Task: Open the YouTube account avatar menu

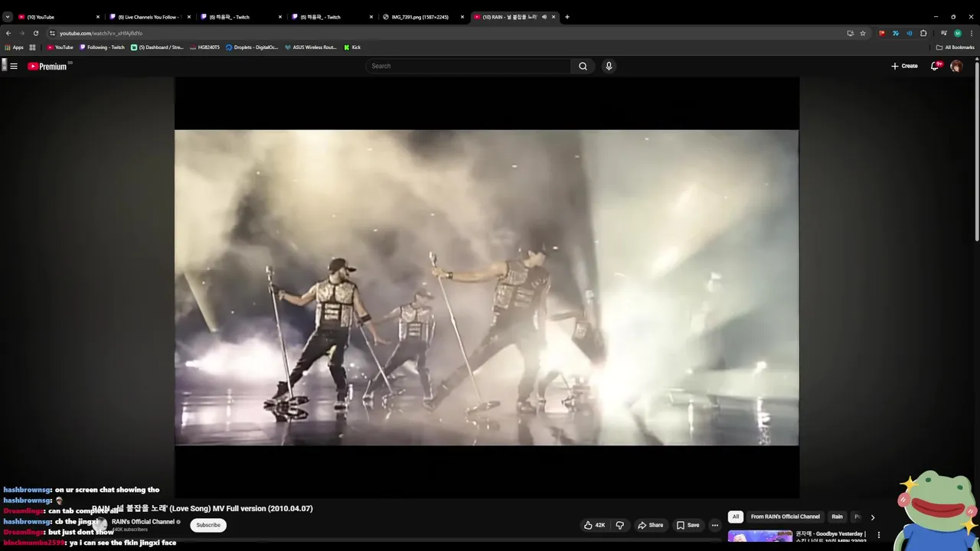Action: click(956, 66)
